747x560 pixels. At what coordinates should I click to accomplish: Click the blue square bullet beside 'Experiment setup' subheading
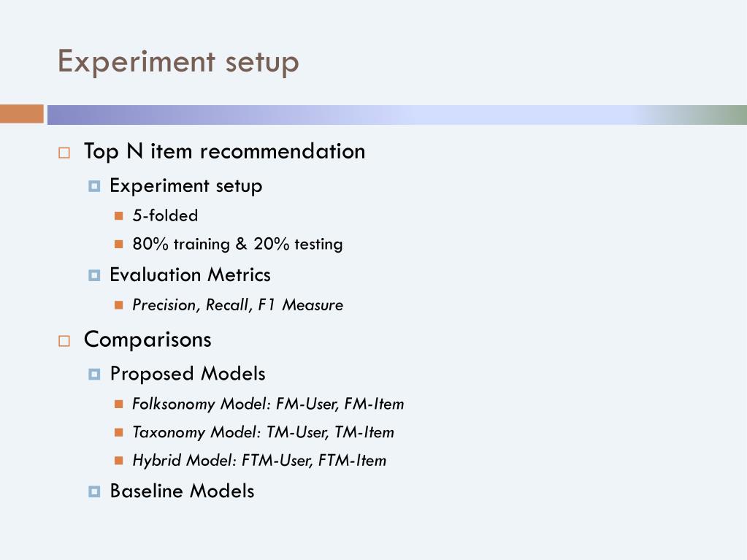(x=94, y=185)
